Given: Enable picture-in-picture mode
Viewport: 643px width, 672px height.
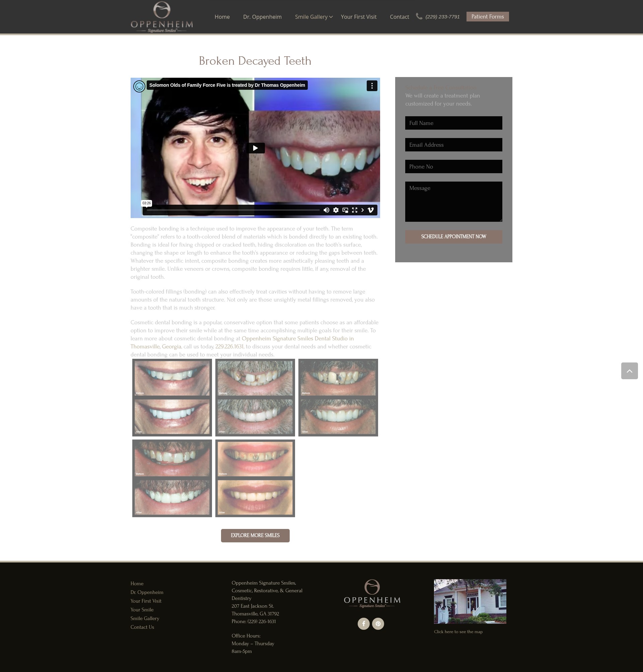Looking at the screenshot, I should click(345, 210).
